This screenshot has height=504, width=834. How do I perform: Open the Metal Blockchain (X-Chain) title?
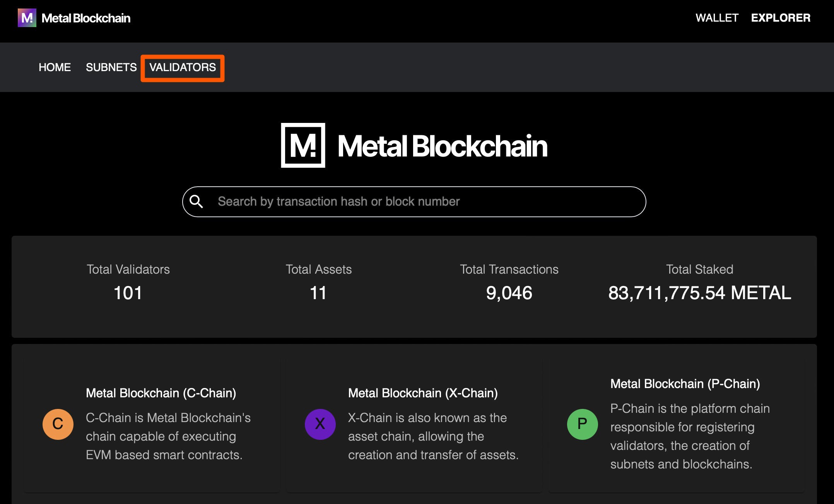tap(423, 393)
